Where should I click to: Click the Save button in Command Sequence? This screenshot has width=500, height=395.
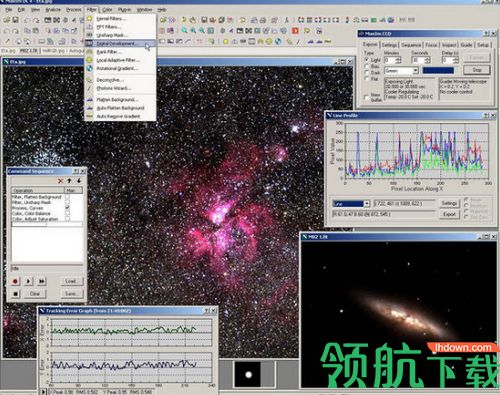coord(71,294)
